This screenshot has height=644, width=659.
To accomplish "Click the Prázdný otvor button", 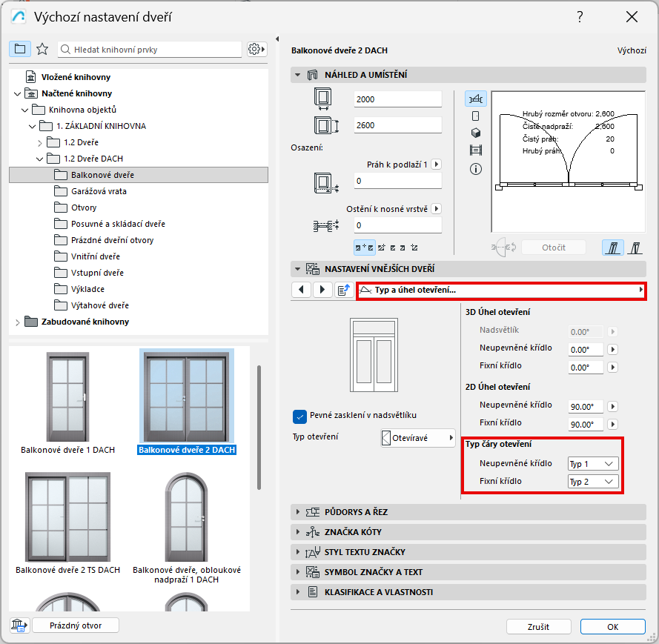I will pos(76,625).
